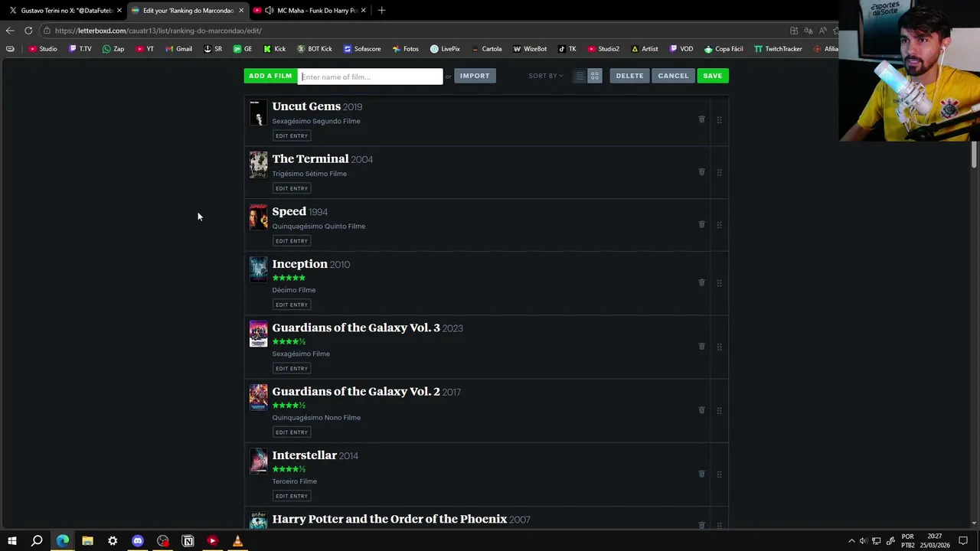The image size is (980, 551).
Task: Show hidden system tray icons chevron
Action: (x=851, y=541)
